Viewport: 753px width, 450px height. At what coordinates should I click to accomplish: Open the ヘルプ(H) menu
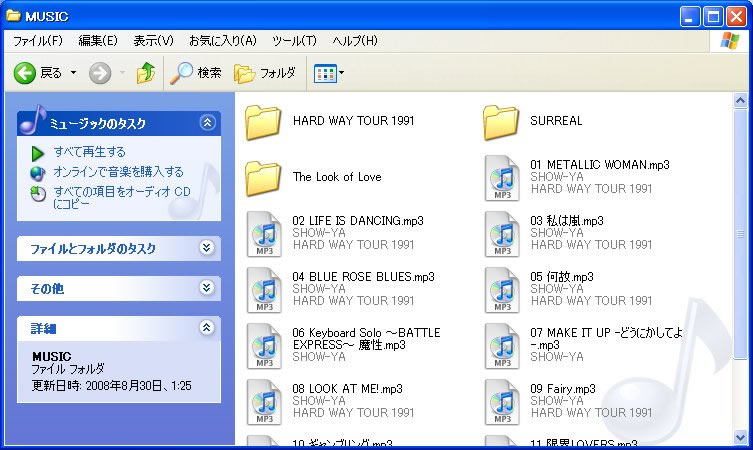click(355, 41)
